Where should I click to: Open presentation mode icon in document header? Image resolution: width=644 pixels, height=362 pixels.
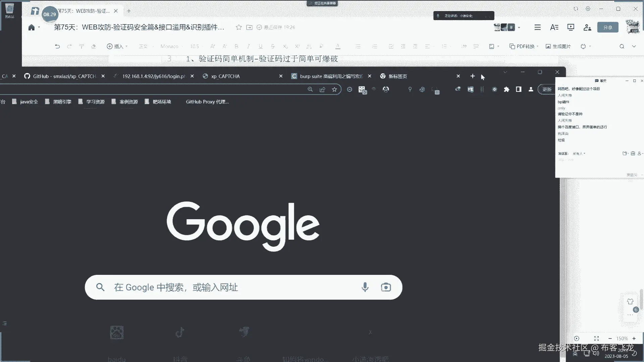click(571, 27)
